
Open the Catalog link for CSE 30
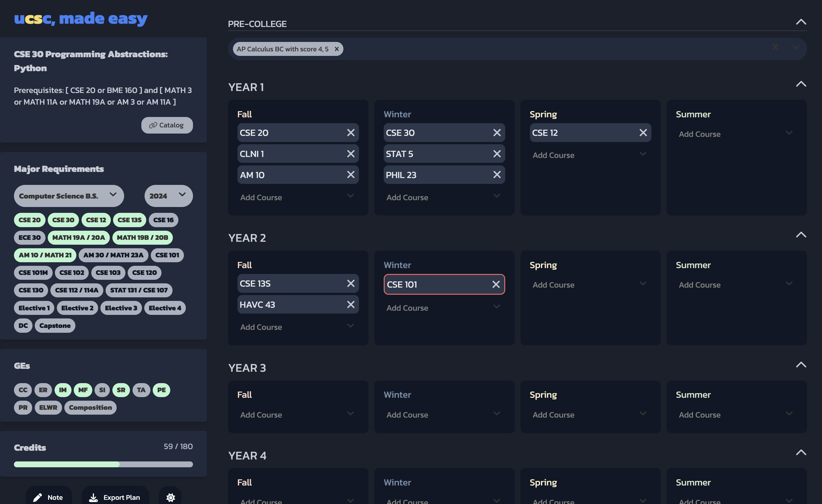[167, 125]
